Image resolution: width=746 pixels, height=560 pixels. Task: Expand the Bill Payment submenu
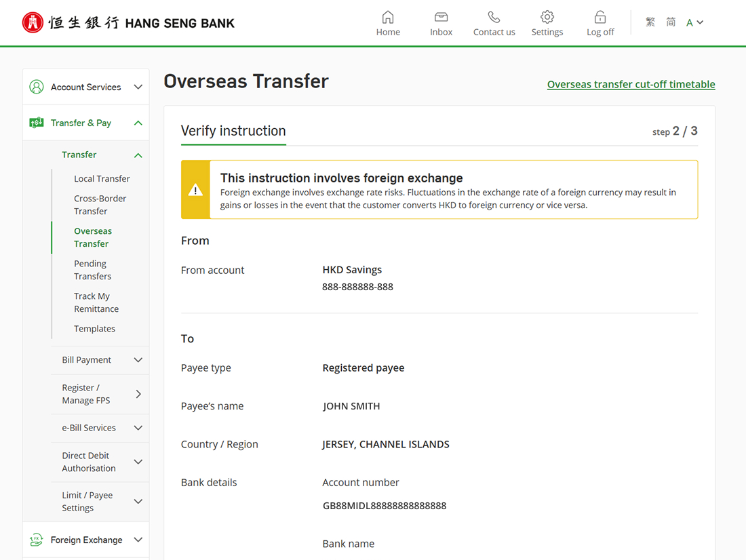[x=138, y=360]
